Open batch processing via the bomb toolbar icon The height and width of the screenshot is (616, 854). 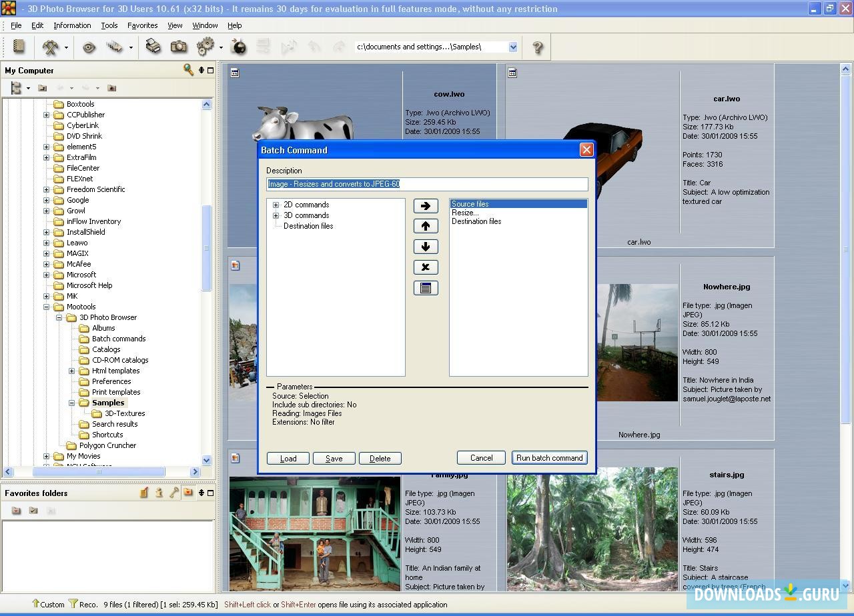(x=239, y=47)
